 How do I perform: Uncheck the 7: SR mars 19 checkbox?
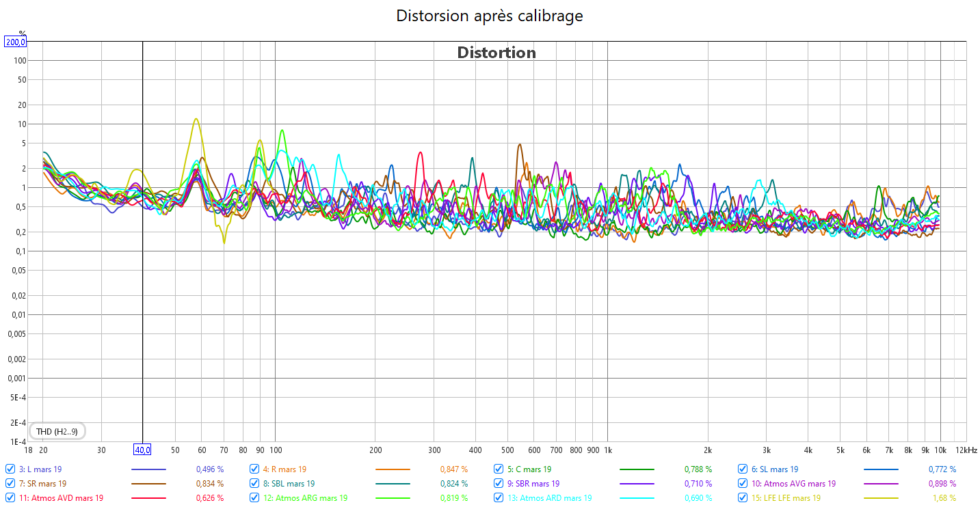10,484
